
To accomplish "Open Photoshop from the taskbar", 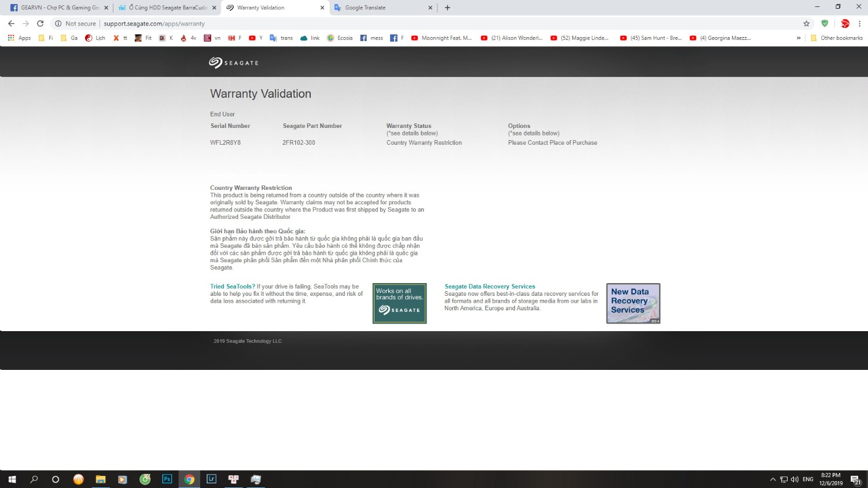I will coord(167,479).
